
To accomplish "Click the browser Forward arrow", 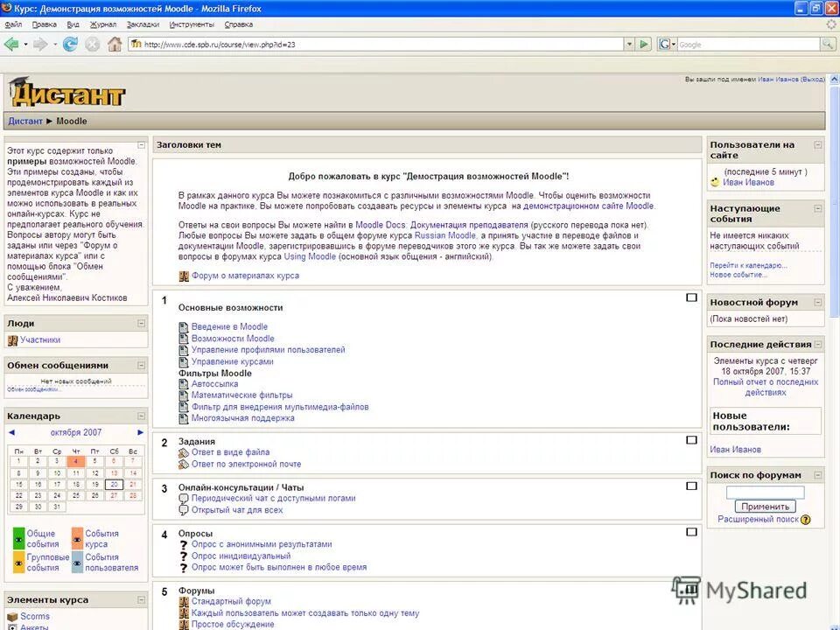I will (x=40, y=45).
